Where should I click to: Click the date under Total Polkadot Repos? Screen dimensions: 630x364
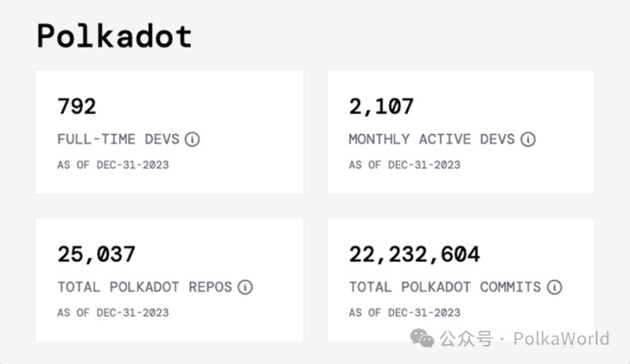pyautogui.click(x=113, y=312)
